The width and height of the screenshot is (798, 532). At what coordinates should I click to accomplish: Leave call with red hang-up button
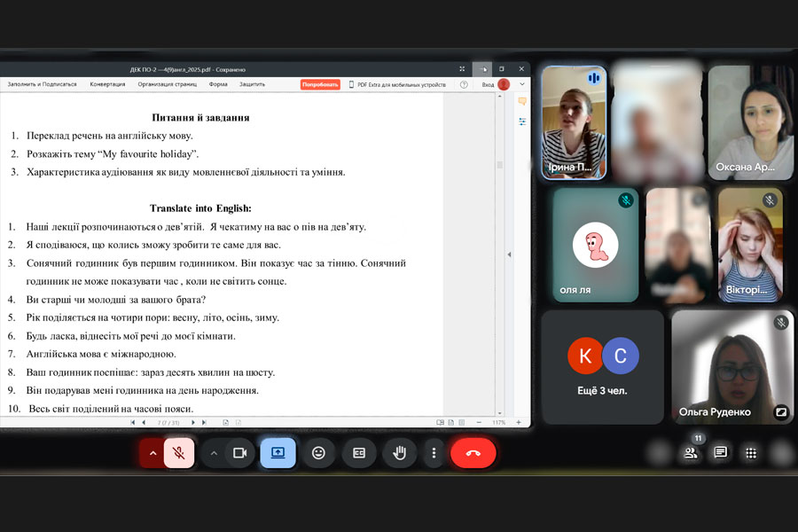(x=473, y=452)
